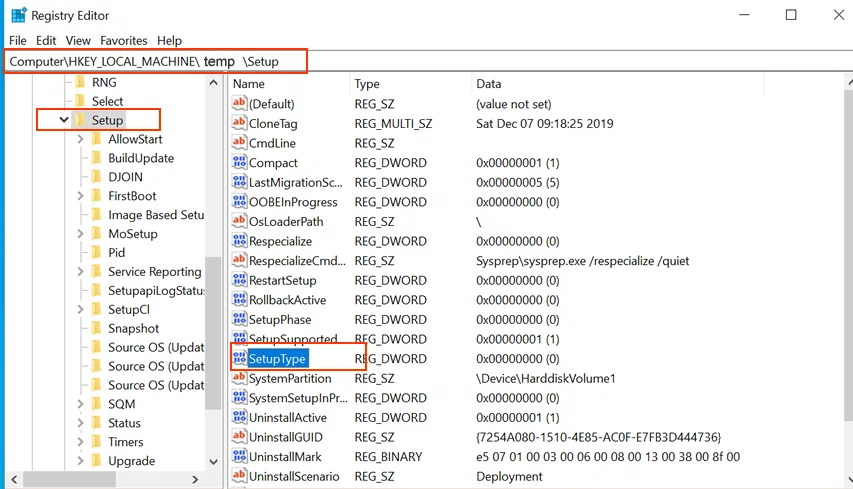Click the DWORD icon beside Compact
This screenshot has width=853, height=489.
[239, 162]
